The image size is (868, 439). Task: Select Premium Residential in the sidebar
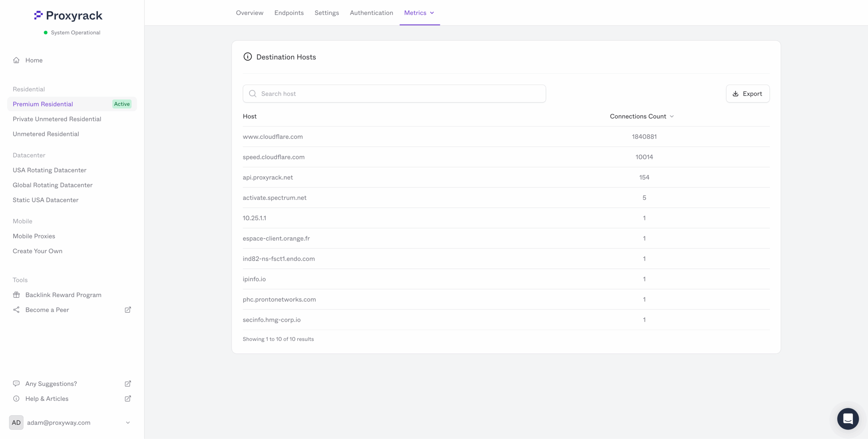43,104
